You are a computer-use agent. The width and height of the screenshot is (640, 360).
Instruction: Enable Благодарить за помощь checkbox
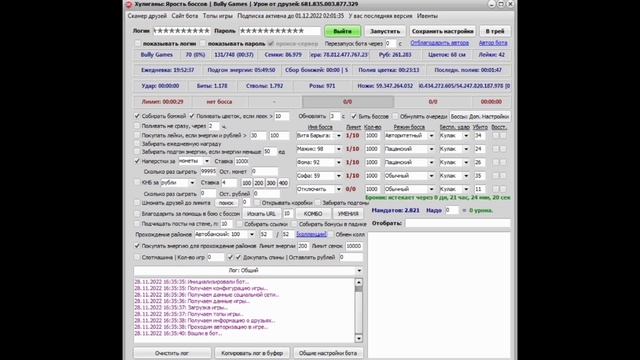point(137,213)
